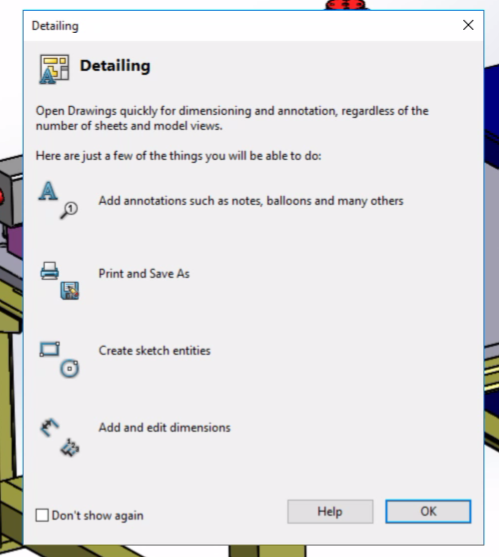
Task: Click the circle sketch entity icon
Action: [x=69, y=368]
